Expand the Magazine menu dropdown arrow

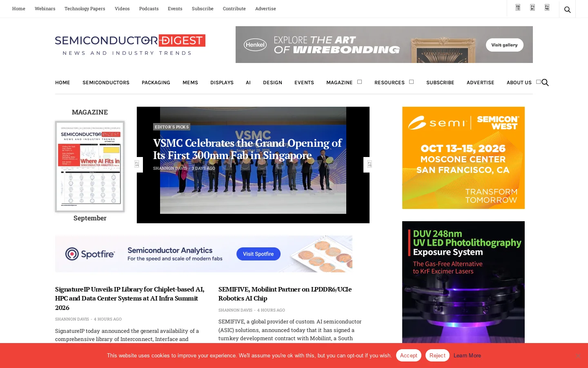359,82
